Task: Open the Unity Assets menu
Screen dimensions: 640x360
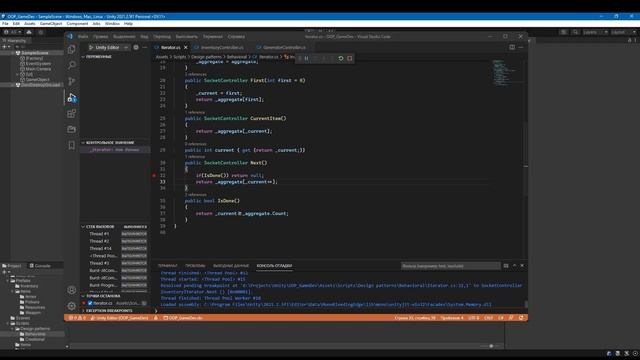Action: tap(30, 24)
